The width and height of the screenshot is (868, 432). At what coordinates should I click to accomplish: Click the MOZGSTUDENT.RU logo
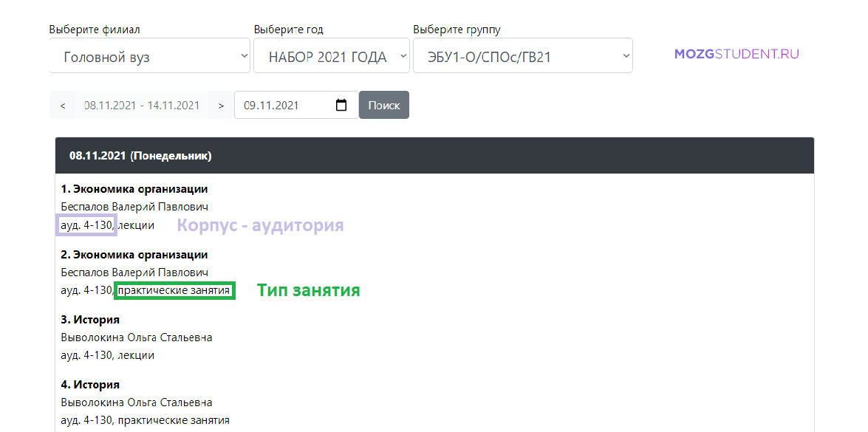[737, 54]
